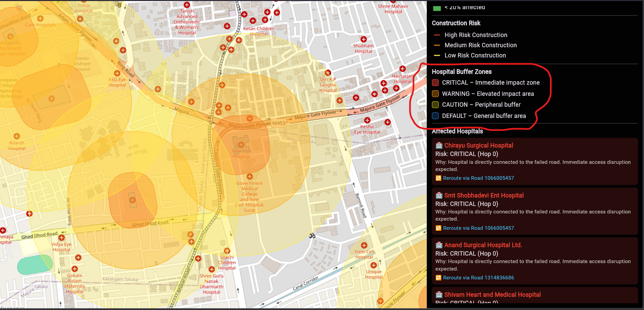Screen dimensions: 644x310
Task: Click the Care Hospitals map marker
Action: [40, 18]
